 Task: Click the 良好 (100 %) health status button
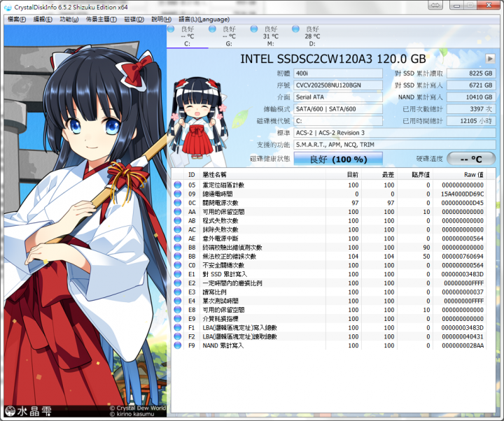pos(338,159)
